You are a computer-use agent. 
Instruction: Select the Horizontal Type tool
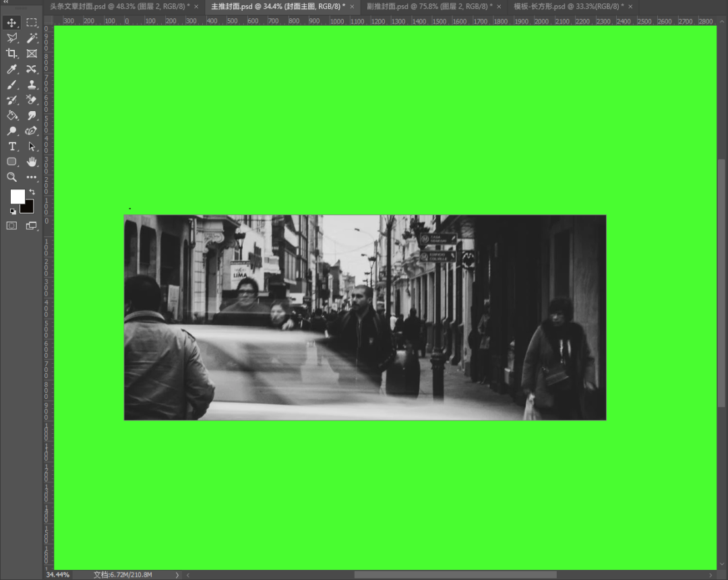tap(11, 147)
